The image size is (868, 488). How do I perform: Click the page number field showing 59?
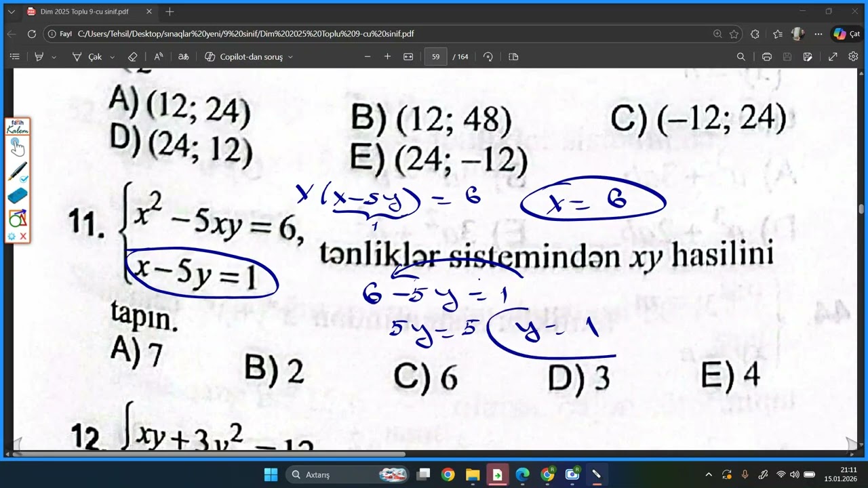(435, 57)
